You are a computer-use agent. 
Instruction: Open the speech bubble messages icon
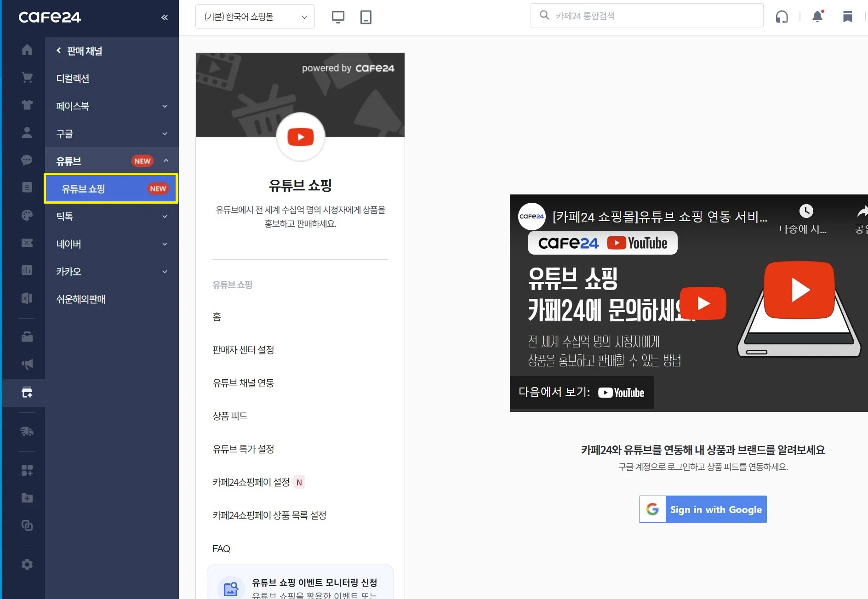tap(27, 160)
